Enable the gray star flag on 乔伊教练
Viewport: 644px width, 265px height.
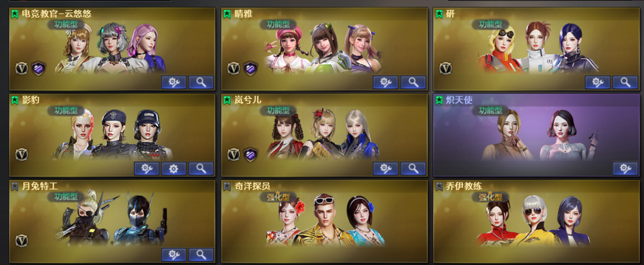(439, 186)
